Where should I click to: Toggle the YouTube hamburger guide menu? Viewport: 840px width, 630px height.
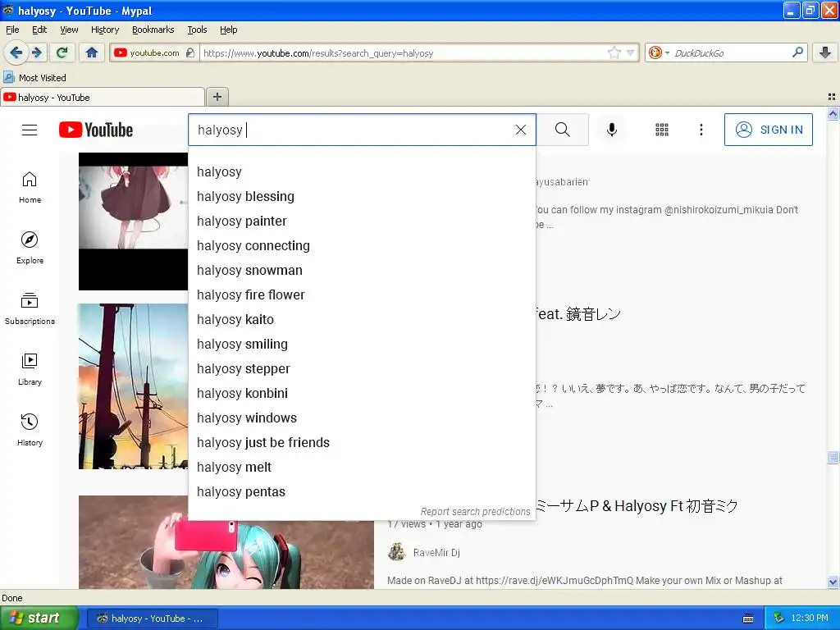(x=30, y=130)
